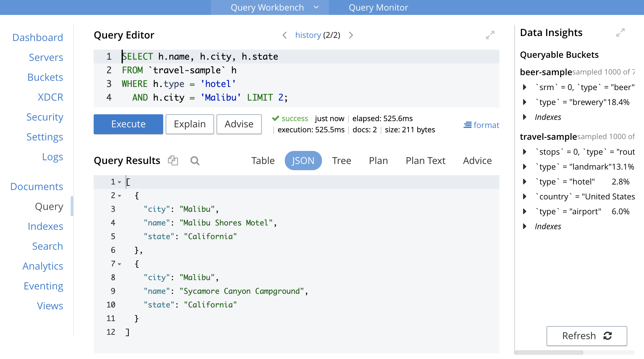Viewport: 644px width, 359px height.
Task: Go to next query in history
Action: (x=351, y=35)
